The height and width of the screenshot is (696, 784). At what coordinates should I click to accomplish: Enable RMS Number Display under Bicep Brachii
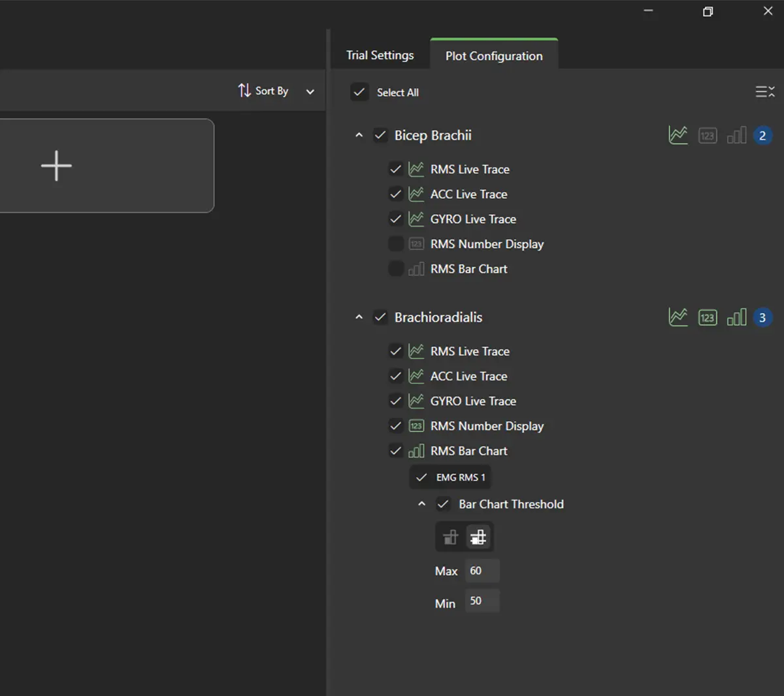(396, 244)
